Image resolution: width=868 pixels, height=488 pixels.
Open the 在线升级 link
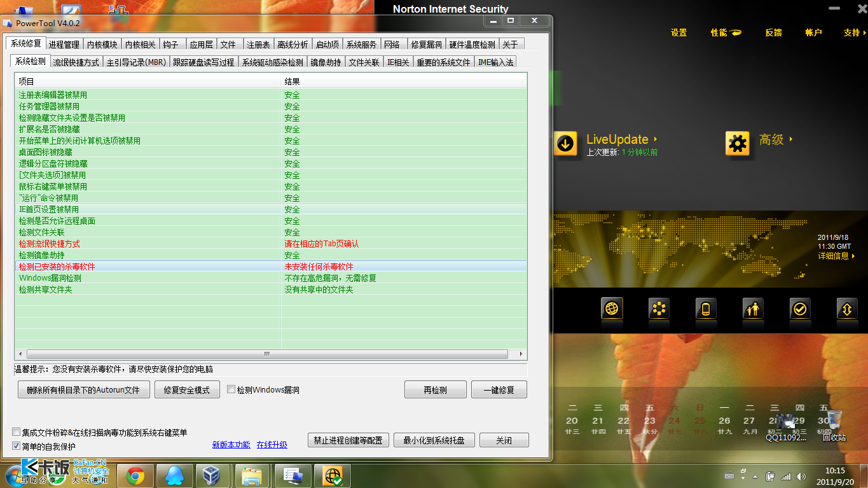(x=272, y=445)
